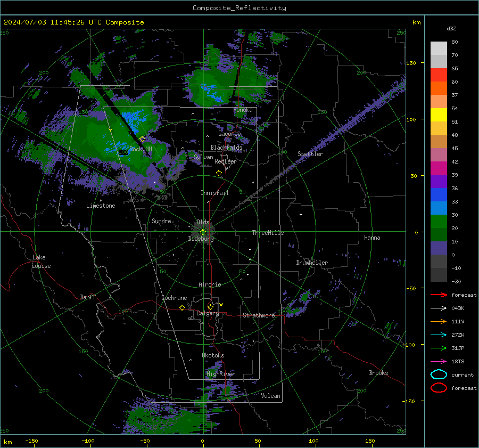The image size is (479, 448).
Task: Select the Ponoka city label
Action: 243,110
